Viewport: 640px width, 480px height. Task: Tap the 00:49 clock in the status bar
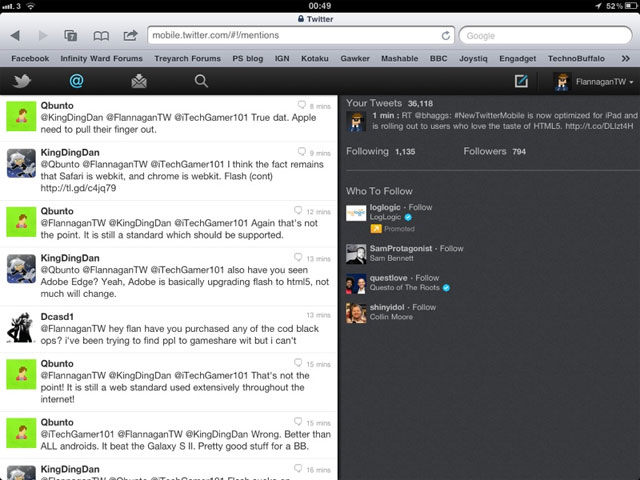pos(320,6)
